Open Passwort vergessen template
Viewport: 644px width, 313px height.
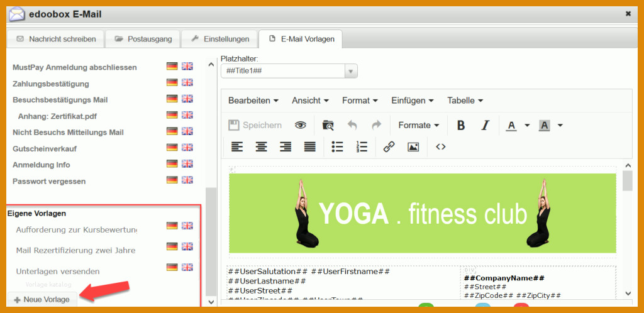pos(49,181)
